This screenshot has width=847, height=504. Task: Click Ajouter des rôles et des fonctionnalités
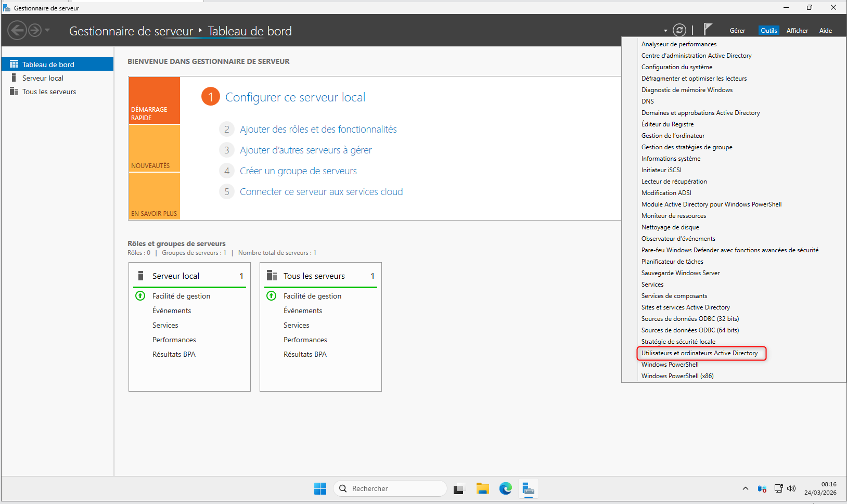pos(318,130)
